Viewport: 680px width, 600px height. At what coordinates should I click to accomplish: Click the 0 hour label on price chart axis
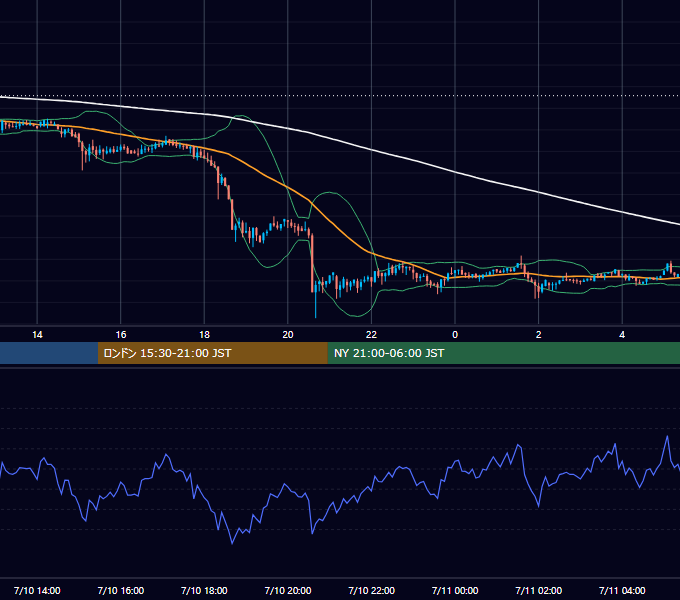[x=455, y=335]
